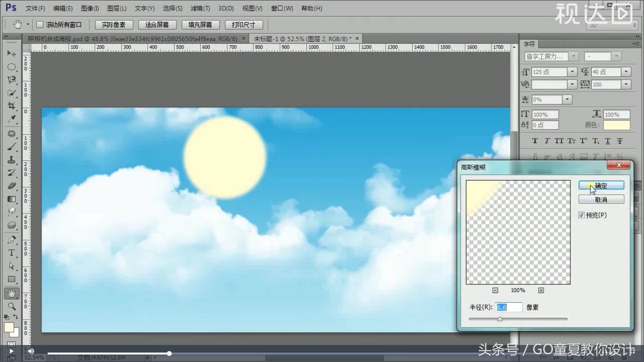This screenshot has width=644, height=362.
Task: Select the Gradient tool
Action: click(12, 199)
